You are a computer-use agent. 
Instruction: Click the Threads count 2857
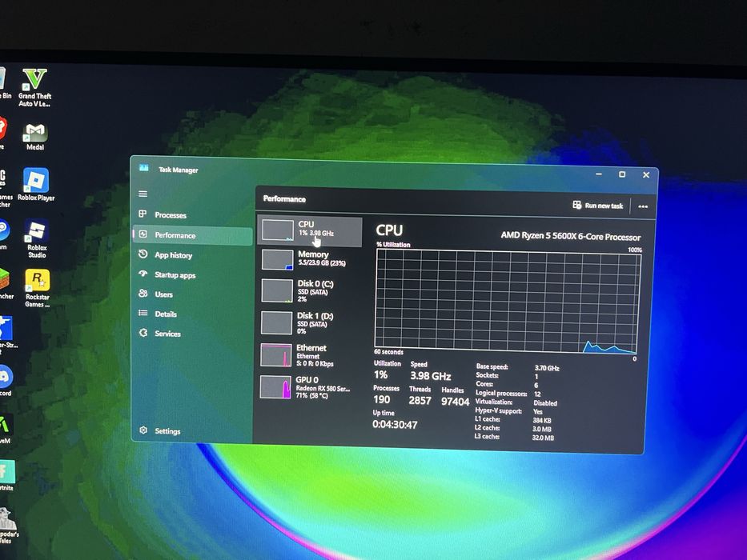click(x=420, y=401)
